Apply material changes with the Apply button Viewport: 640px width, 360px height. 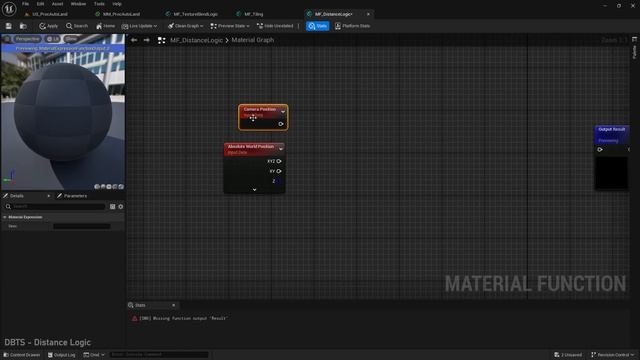click(x=49, y=26)
